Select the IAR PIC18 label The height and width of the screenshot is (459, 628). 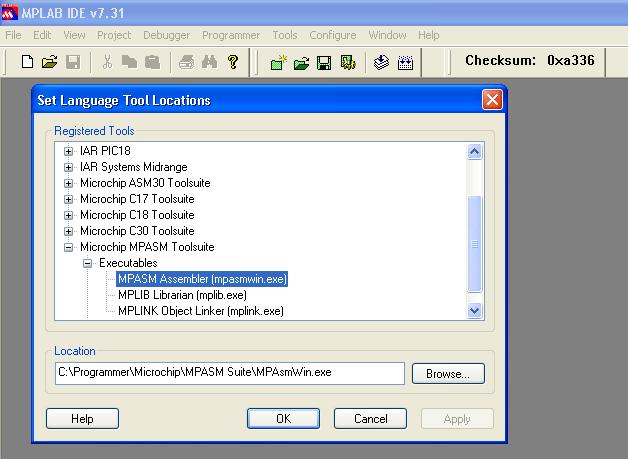point(105,151)
